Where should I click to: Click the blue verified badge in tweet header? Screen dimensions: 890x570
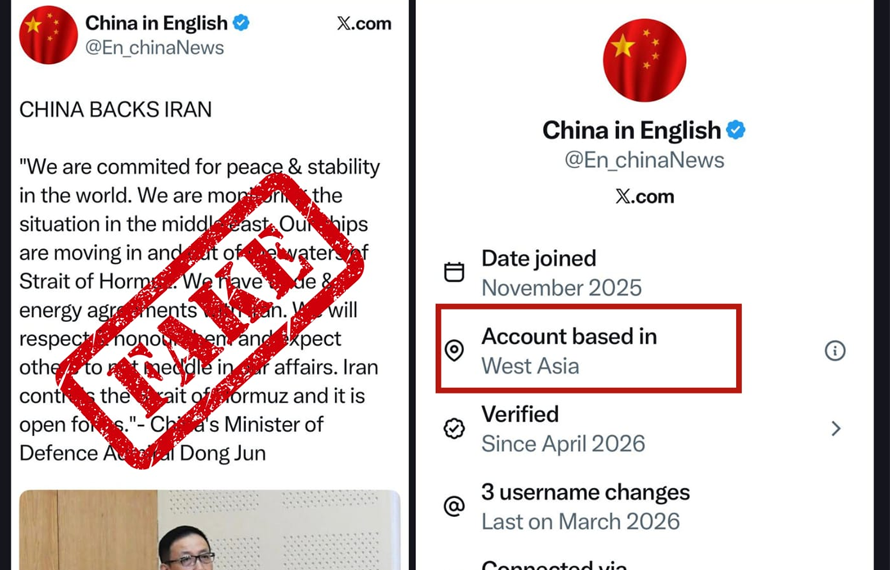(x=241, y=23)
